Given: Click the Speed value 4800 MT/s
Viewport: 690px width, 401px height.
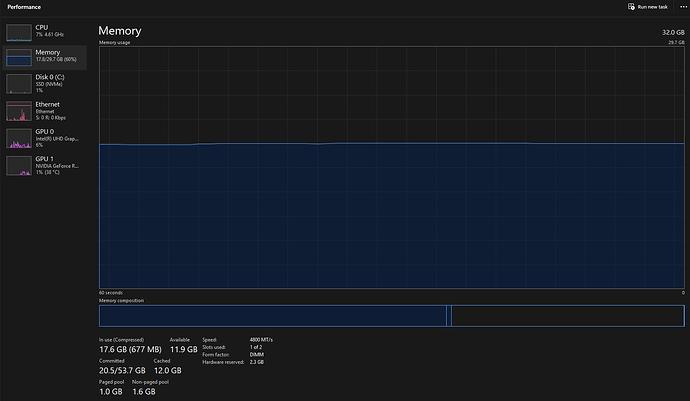Looking at the screenshot, I should [261, 340].
